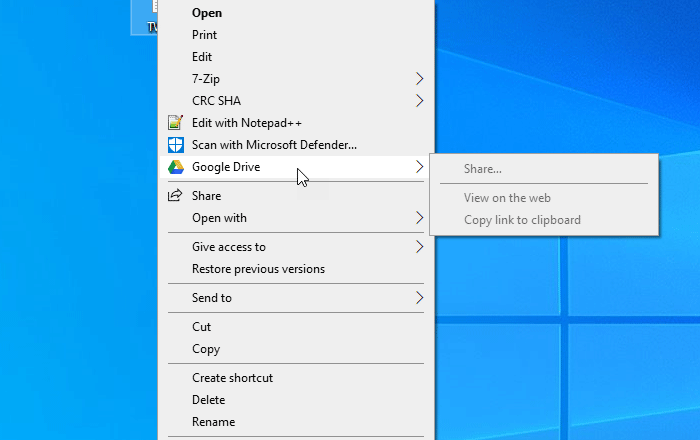This screenshot has height=440, width=700.
Task: Expand the Send to submenu arrow
Action: coord(420,298)
